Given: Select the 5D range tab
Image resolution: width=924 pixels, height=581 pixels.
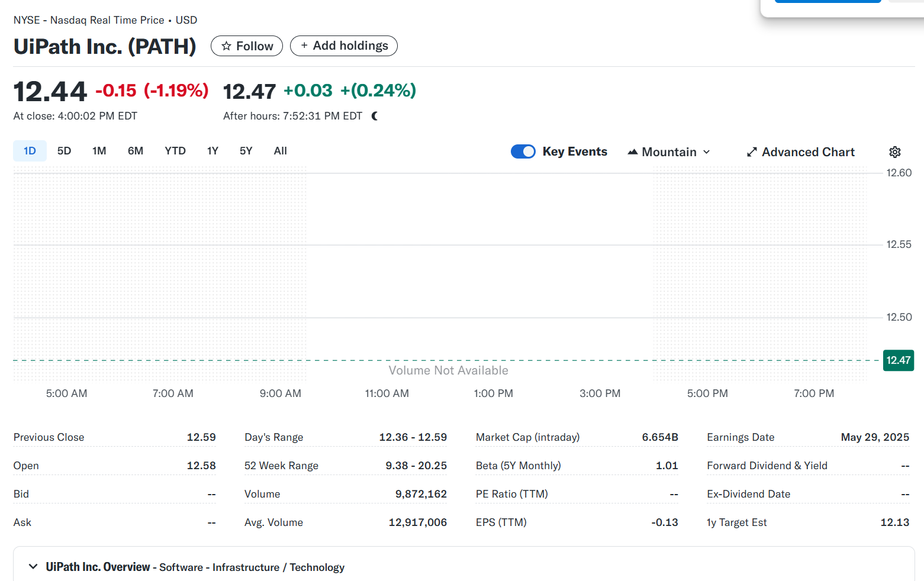Looking at the screenshot, I should [x=64, y=151].
